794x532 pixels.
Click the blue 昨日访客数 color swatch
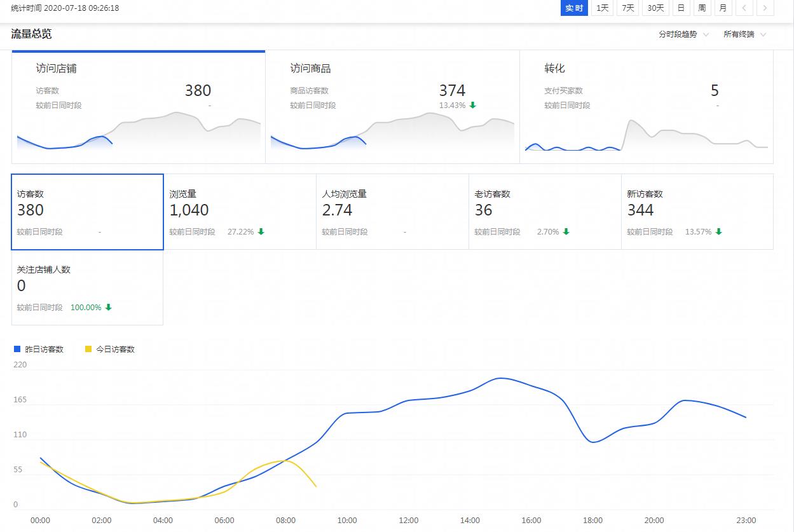pos(17,349)
